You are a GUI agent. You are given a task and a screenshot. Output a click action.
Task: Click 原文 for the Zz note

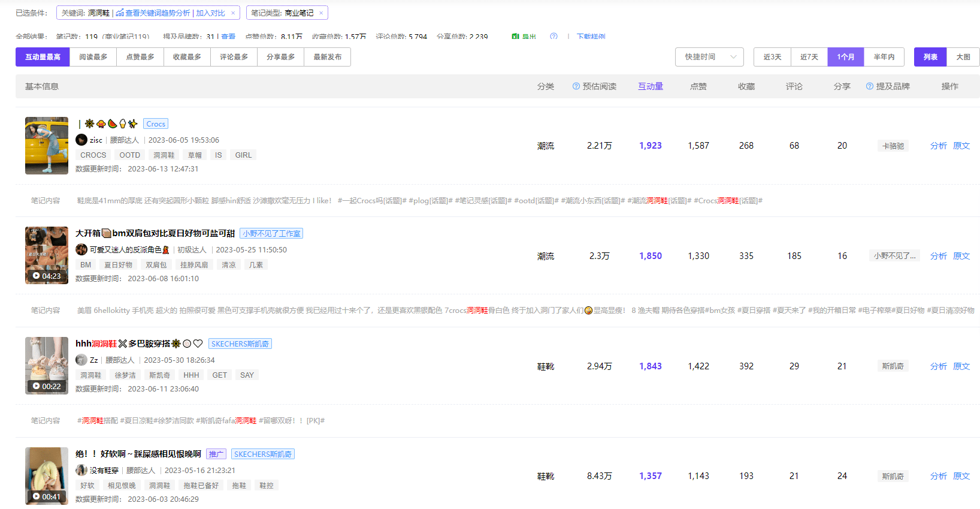(961, 366)
